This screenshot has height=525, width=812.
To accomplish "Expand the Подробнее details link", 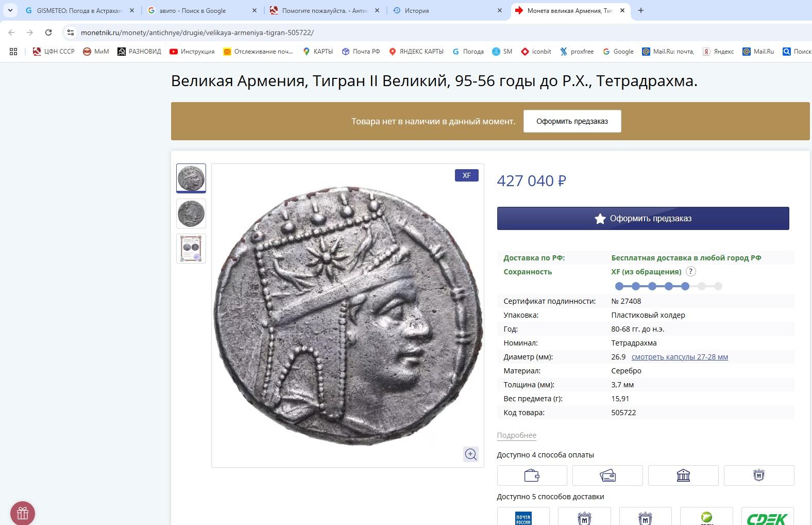I will click(x=516, y=435).
